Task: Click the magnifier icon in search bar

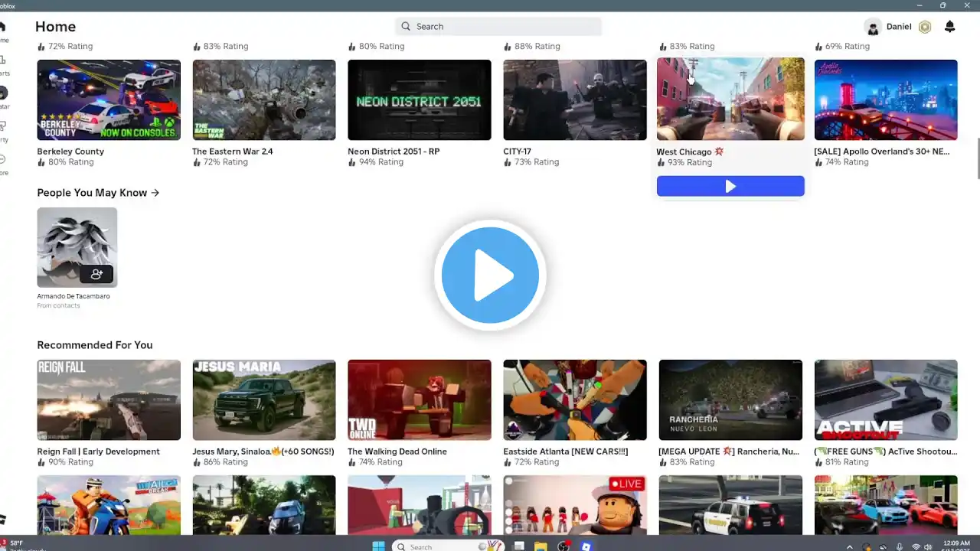Action: coord(406,26)
